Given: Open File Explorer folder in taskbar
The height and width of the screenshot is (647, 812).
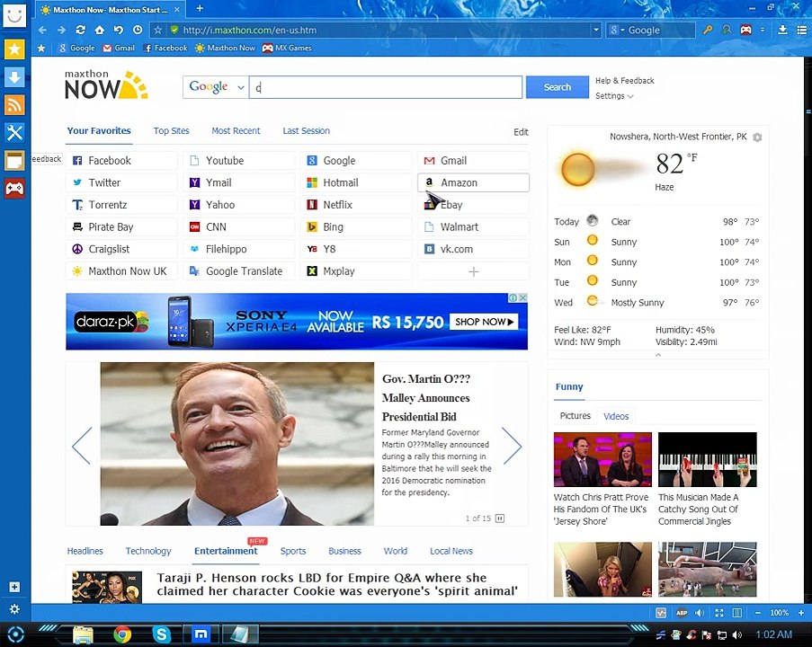Looking at the screenshot, I should (83, 634).
